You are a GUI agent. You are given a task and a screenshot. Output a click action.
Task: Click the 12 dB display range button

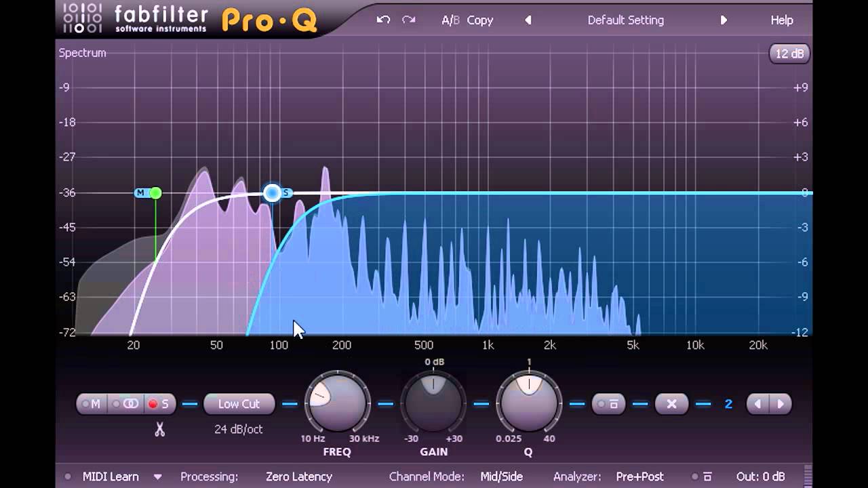pos(789,52)
